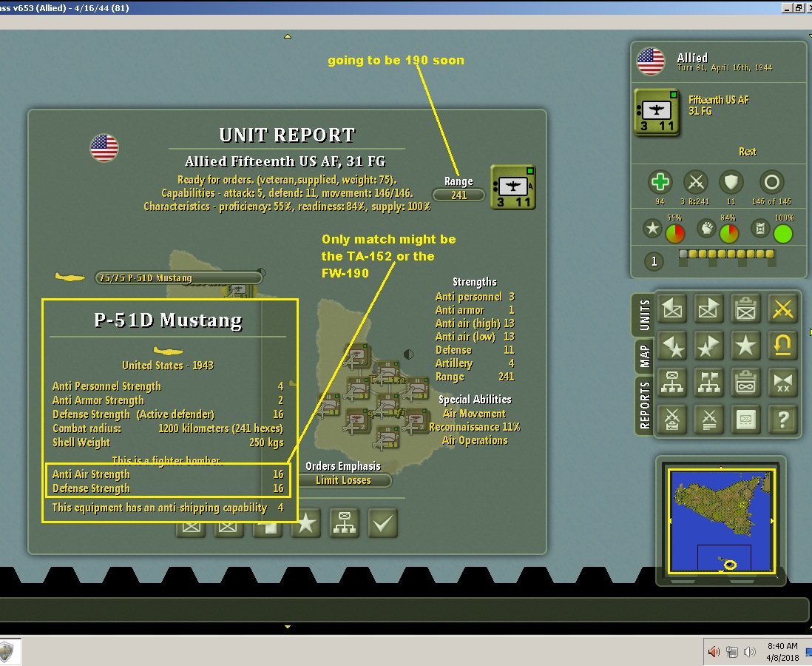The width and height of the screenshot is (812, 666).
Task: Click the shield icon in the taskbar
Action: click(6, 651)
